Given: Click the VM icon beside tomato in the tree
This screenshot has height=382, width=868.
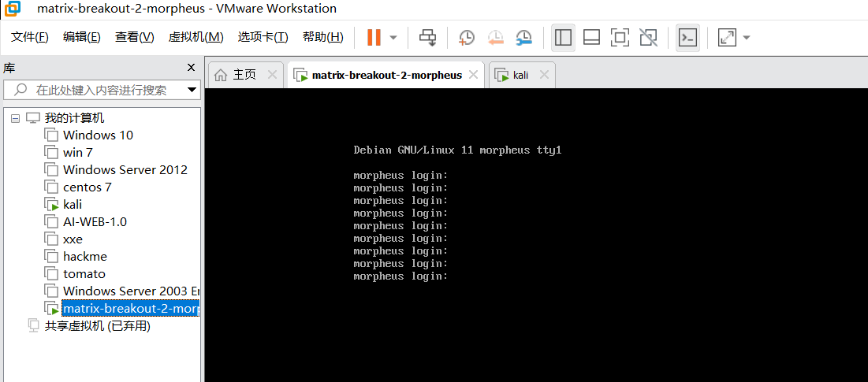Looking at the screenshot, I should click(x=51, y=274).
